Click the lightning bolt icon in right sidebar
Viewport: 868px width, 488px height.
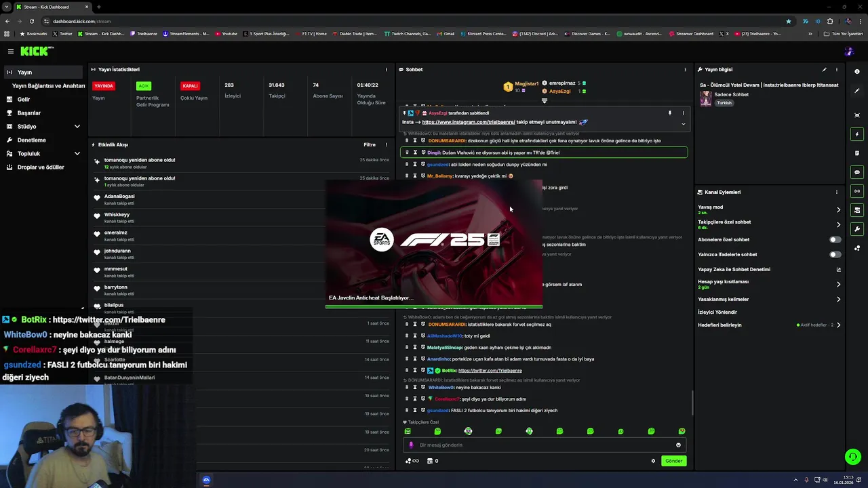point(857,134)
